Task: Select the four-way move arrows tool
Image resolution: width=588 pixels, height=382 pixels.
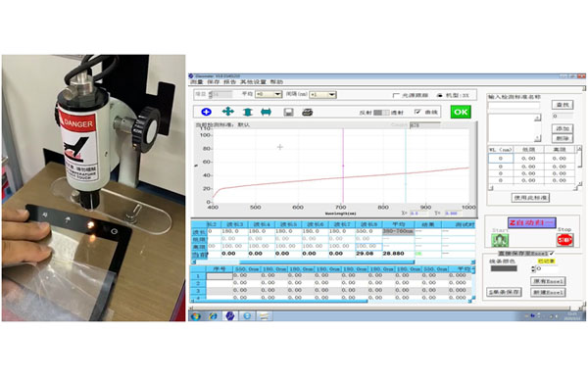Action: click(228, 112)
